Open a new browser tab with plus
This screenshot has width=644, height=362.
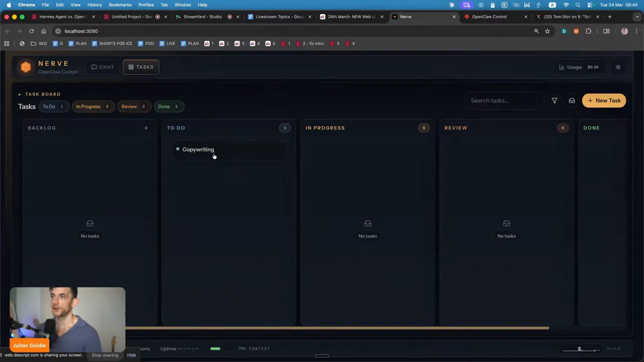pos(609,17)
